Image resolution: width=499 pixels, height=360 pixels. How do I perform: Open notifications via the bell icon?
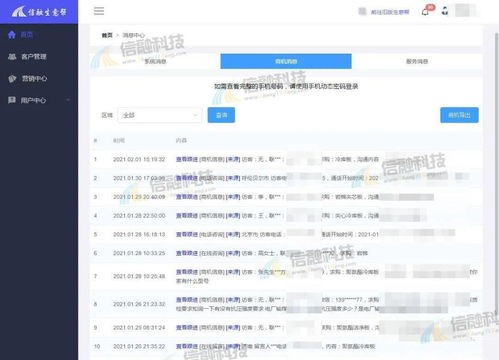click(x=425, y=12)
